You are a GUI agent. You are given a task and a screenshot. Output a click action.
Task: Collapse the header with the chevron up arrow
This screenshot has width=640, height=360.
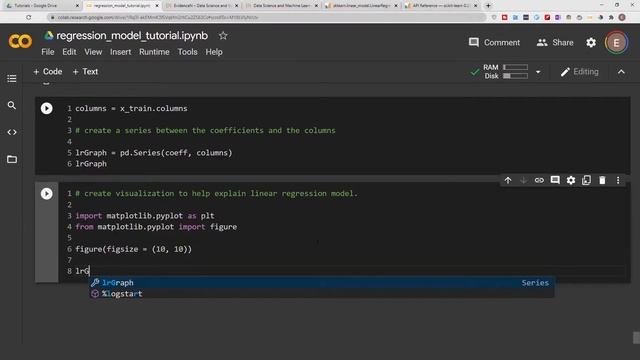[621, 72]
